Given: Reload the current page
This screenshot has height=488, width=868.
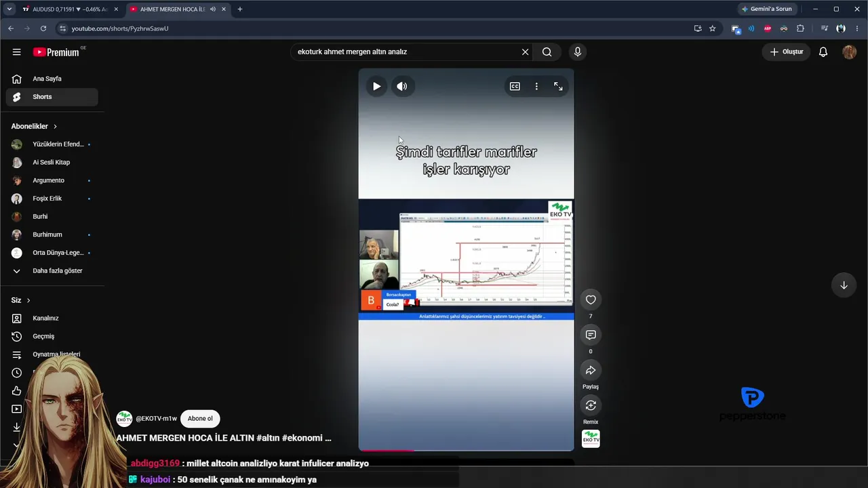Looking at the screenshot, I should (43, 28).
